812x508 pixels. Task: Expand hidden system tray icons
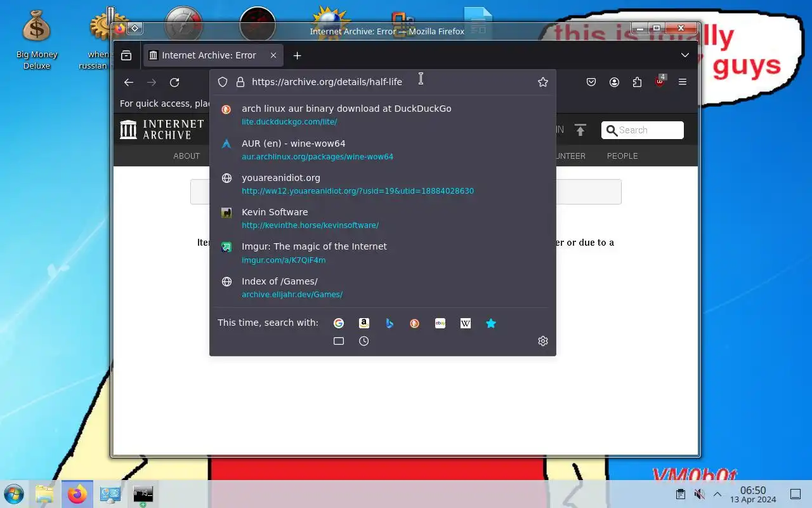(717, 494)
